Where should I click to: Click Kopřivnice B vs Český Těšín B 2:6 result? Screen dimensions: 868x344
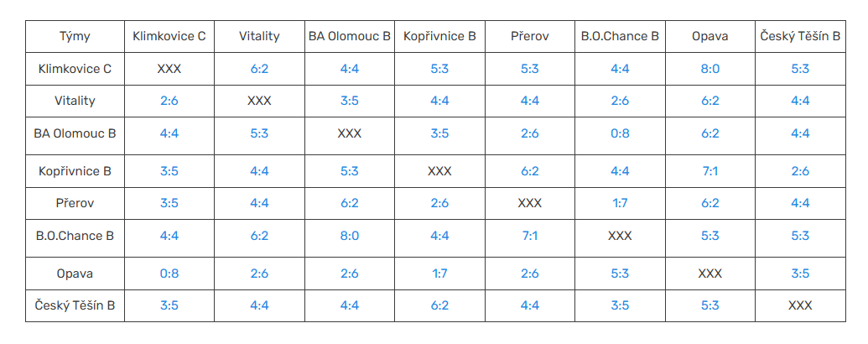[799, 171]
